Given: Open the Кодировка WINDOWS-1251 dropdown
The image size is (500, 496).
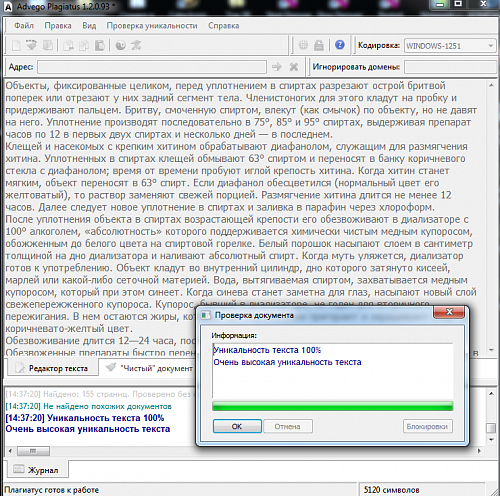Looking at the screenshot, I should click(x=450, y=46).
